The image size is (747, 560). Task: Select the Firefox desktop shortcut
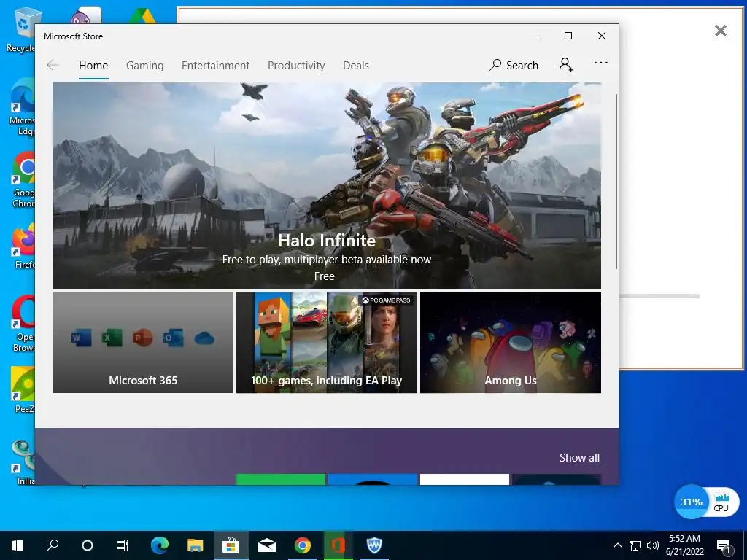[x=24, y=245]
